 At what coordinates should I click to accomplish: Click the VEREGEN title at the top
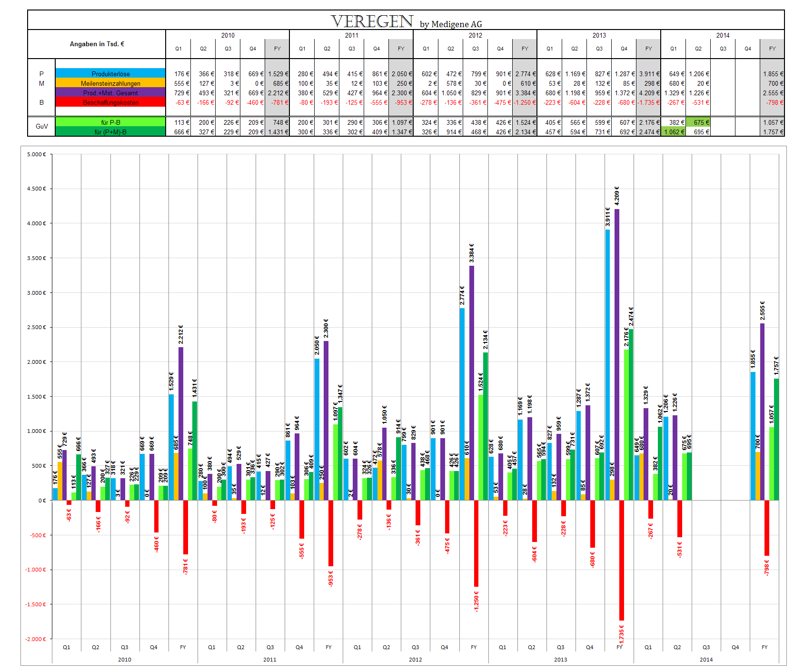[x=372, y=21]
